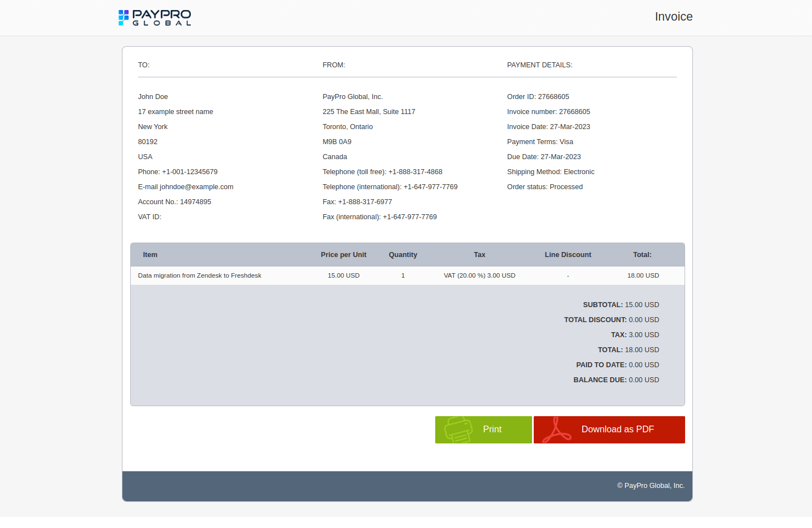
Task: Select item Data migration from Zendesk to Freshdesk
Action: (200, 275)
